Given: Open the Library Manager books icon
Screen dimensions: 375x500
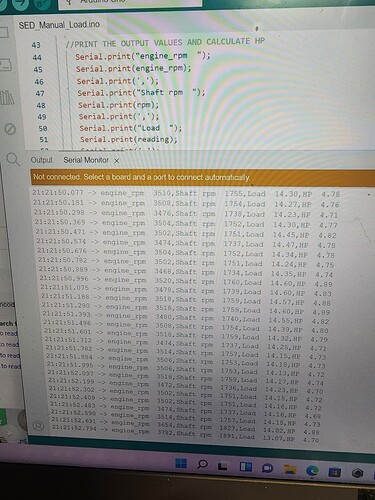Looking at the screenshot, I should point(7,98).
